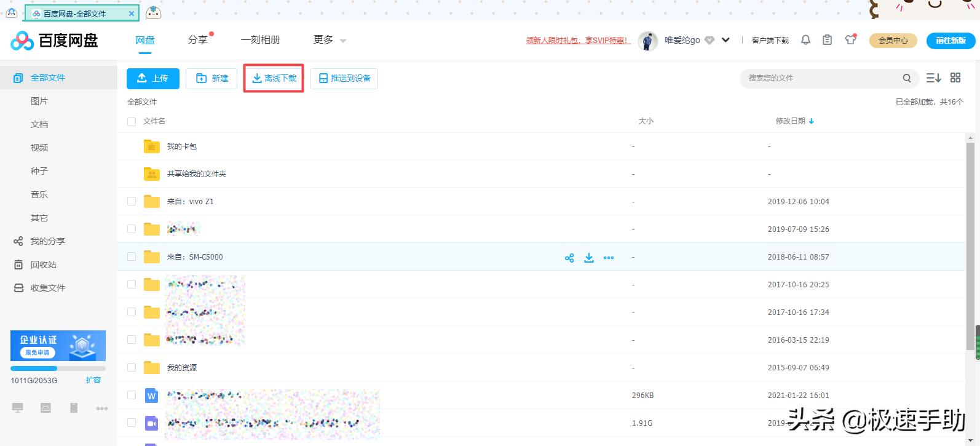Image resolution: width=980 pixels, height=446 pixels.
Task: Click share icon on SM-C5000 row
Action: 569,258
